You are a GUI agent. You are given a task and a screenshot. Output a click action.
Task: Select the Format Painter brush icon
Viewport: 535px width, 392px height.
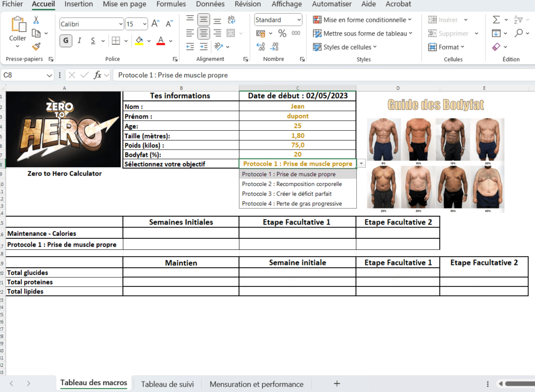pyautogui.click(x=37, y=46)
